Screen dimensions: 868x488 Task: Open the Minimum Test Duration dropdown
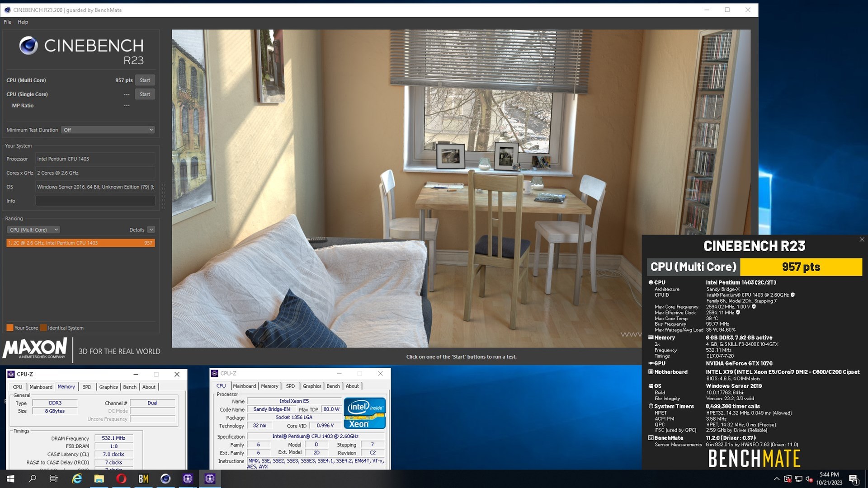(x=108, y=130)
